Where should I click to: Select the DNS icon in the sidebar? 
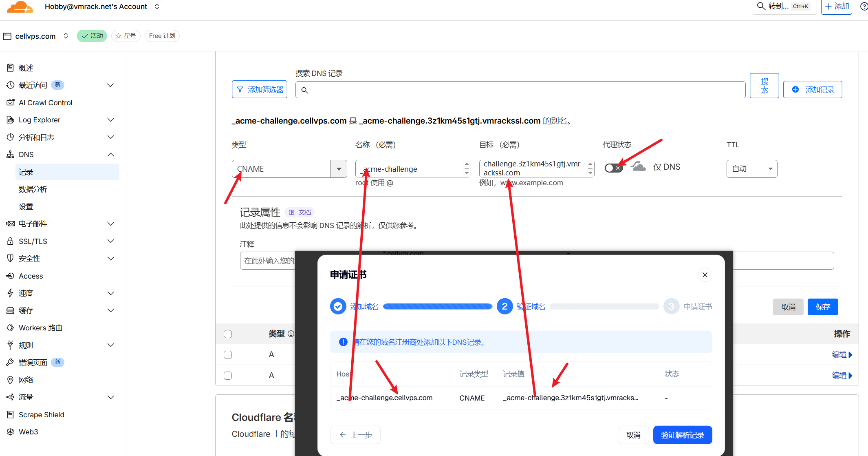(x=10, y=154)
